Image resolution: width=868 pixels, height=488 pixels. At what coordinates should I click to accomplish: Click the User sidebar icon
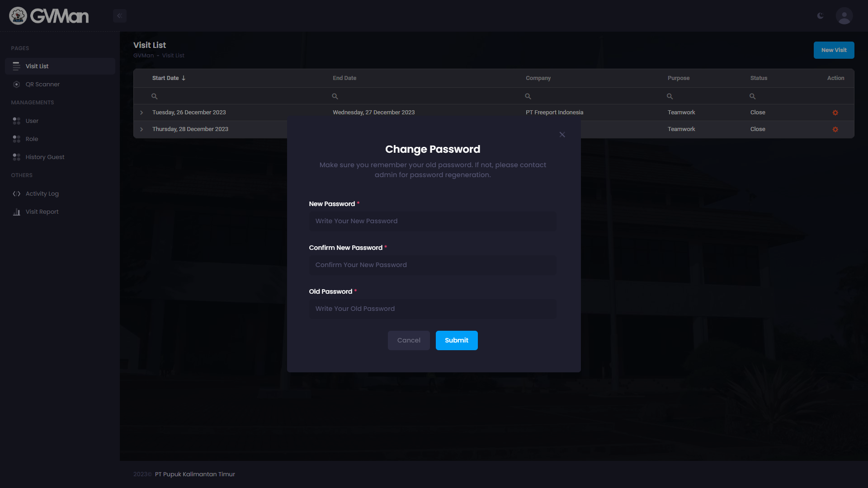pyautogui.click(x=16, y=121)
